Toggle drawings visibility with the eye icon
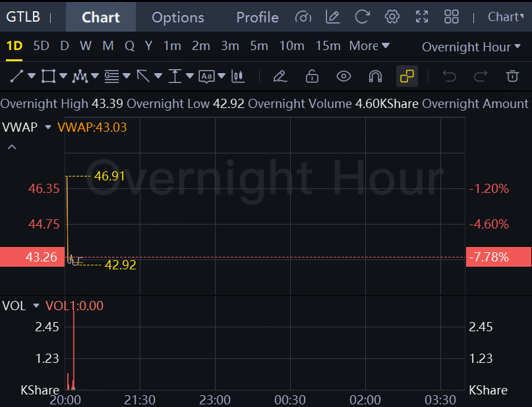Screen dimensions: 532x407 point(343,76)
